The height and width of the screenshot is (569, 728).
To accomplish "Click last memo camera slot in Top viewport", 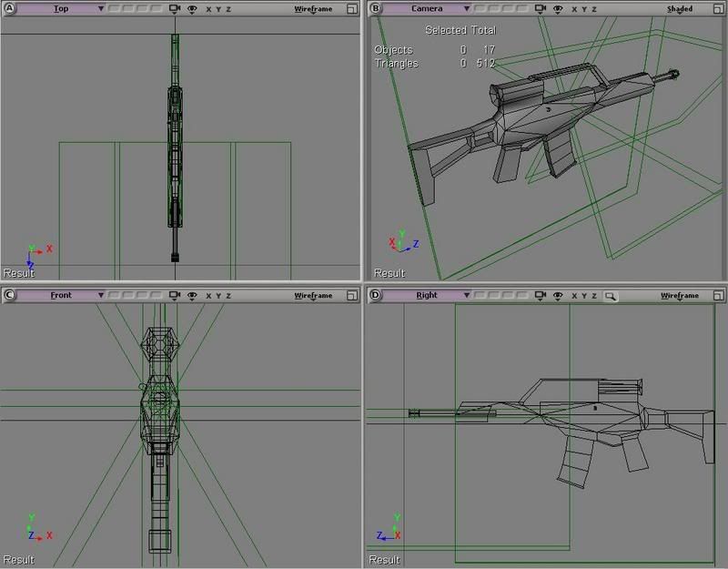I will click(x=156, y=9).
